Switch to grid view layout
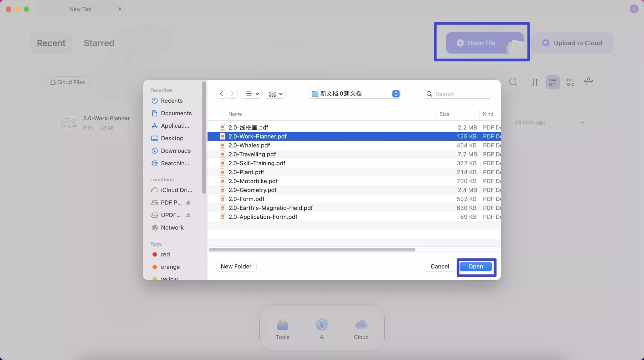644x360 pixels. click(x=570, y=82)
